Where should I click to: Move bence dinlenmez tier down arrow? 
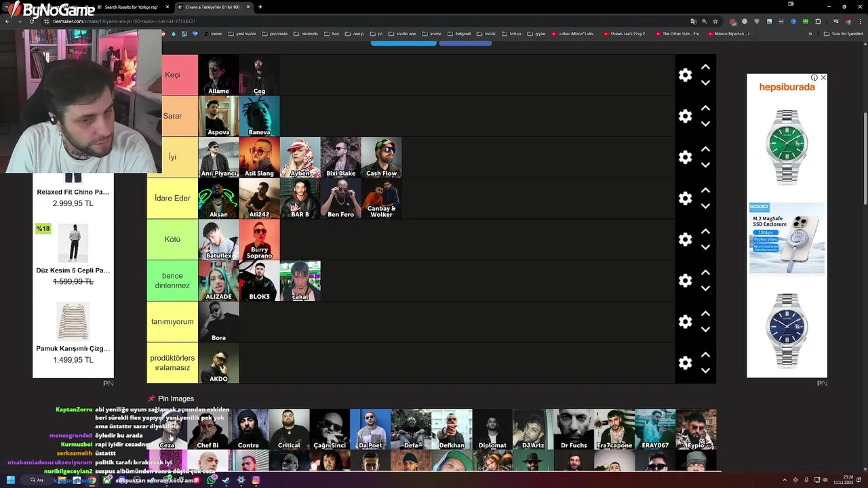tap(705, 288)
